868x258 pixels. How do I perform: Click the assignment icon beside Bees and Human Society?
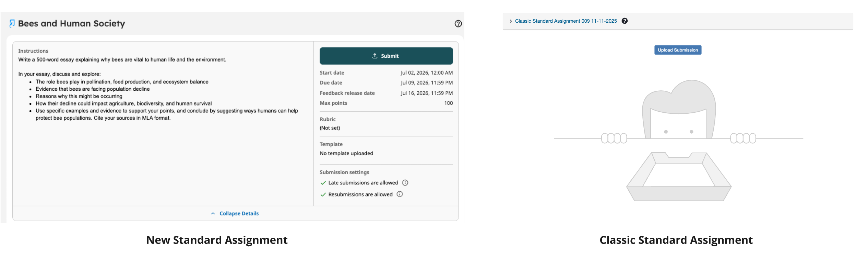(12, 23)
